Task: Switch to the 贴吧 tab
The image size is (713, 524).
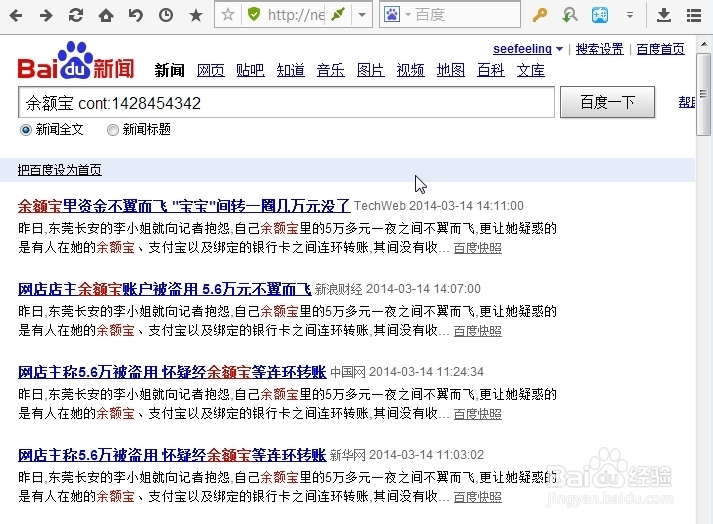Action: click(x=250, y=71)
